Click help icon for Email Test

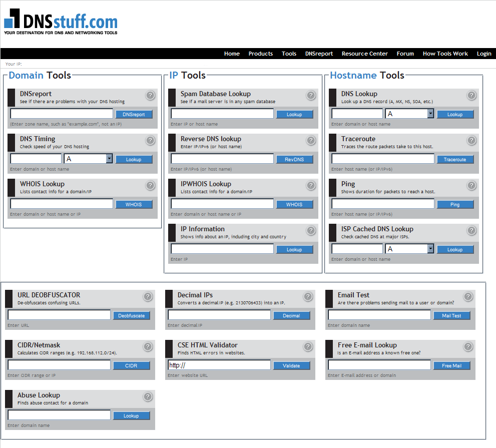(x=468, y=296)
